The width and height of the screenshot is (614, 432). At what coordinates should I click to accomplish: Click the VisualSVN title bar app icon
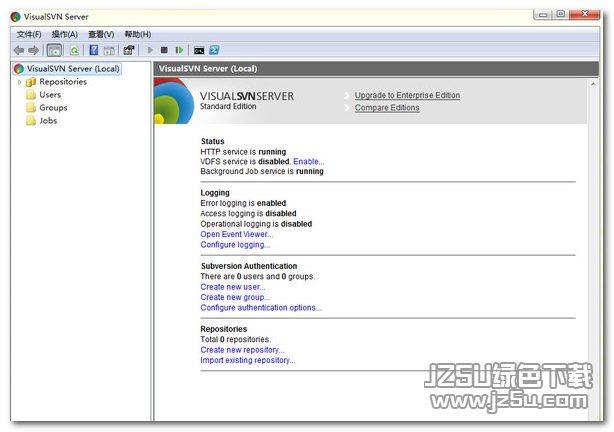(x=15, y=17)
